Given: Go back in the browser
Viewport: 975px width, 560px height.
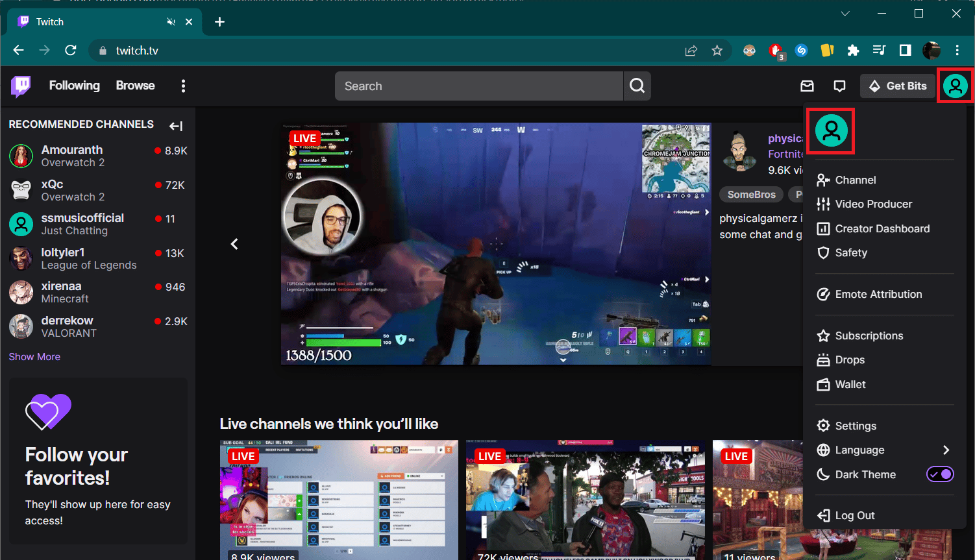Looking at the screenshot, I should [x=18, y=50].
